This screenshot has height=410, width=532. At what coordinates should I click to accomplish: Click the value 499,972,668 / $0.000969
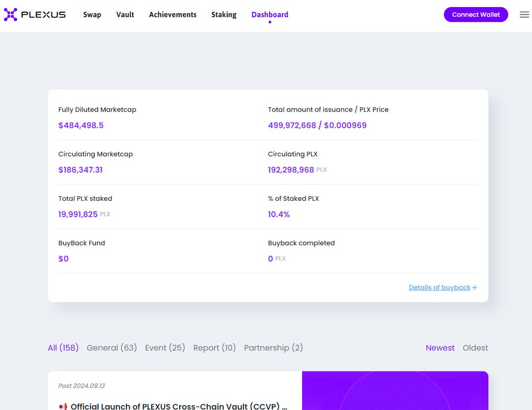[317, 125]
